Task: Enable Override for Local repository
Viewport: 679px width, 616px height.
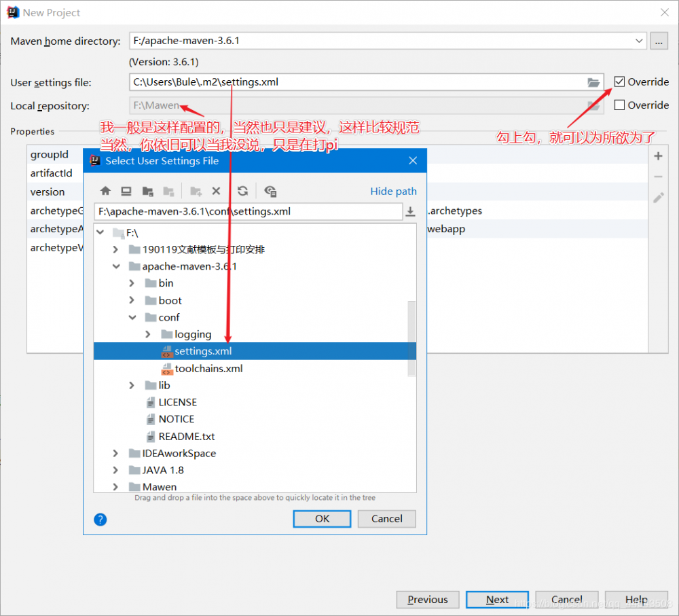Action: (619, 105)
